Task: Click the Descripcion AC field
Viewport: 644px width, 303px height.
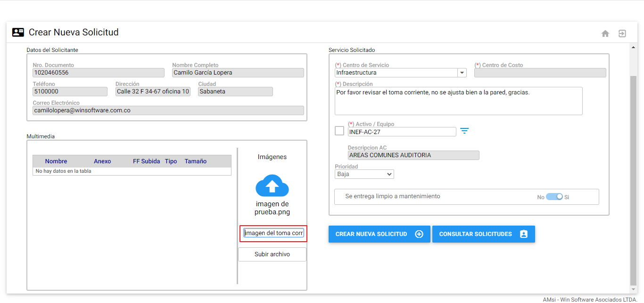Action: click(413, 155)
